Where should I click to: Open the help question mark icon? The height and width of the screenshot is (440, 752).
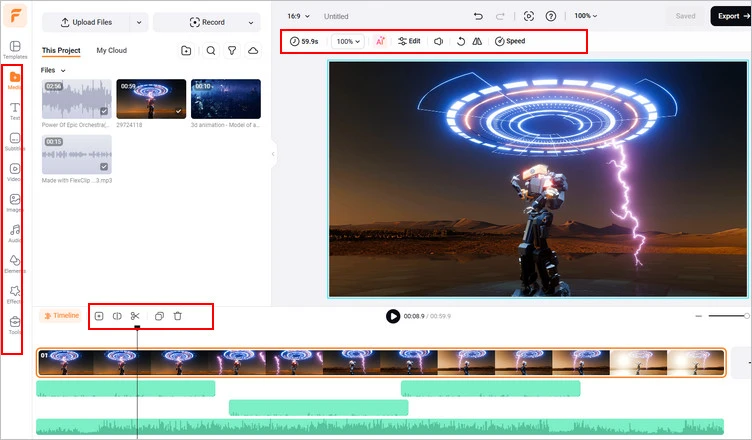tap(551, 16)
